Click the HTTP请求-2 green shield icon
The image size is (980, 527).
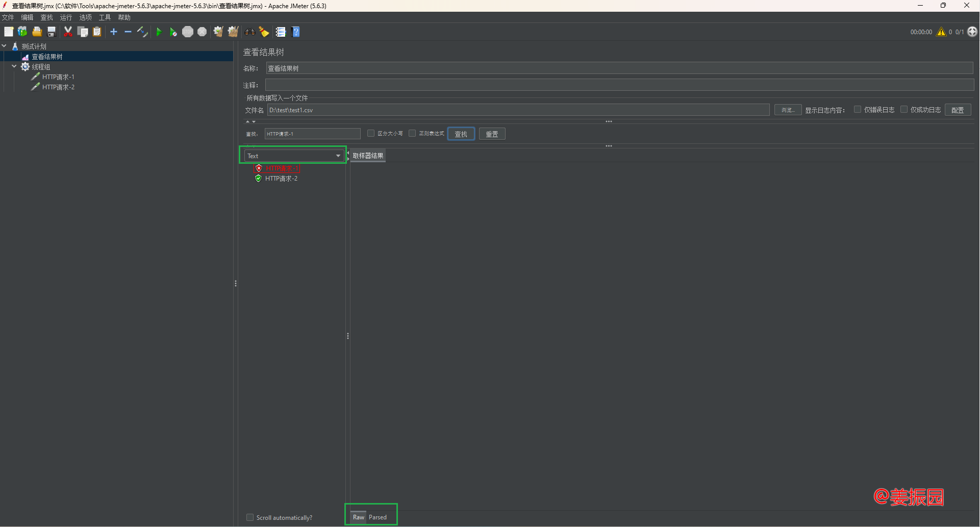[258, 178]
